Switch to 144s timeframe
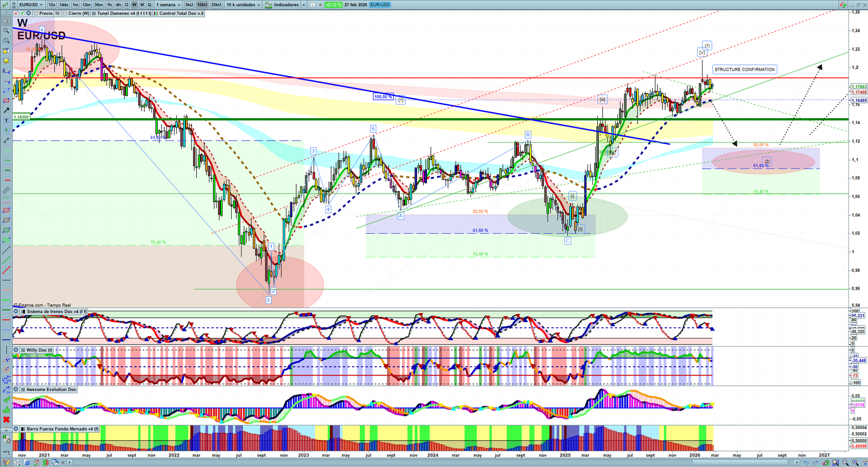The height and width of the screenshot is (467, 868). (x=63, y=4)
